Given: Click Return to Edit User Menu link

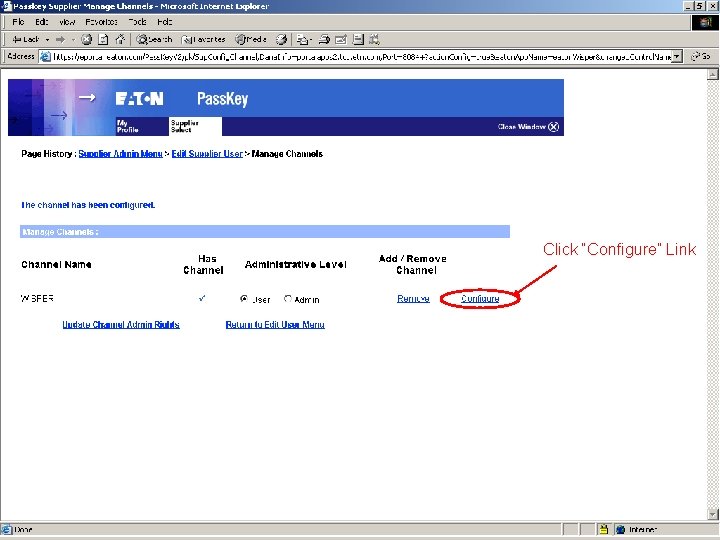Looking at the screenshot, I should [x=275, y=325].
